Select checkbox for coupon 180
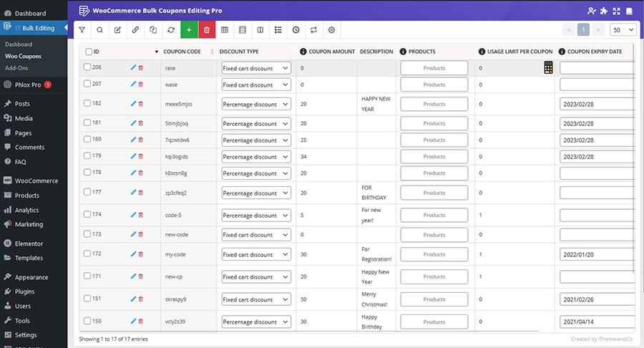The height and width of the screenshot is (348, 644). click(x=87, y=139)
